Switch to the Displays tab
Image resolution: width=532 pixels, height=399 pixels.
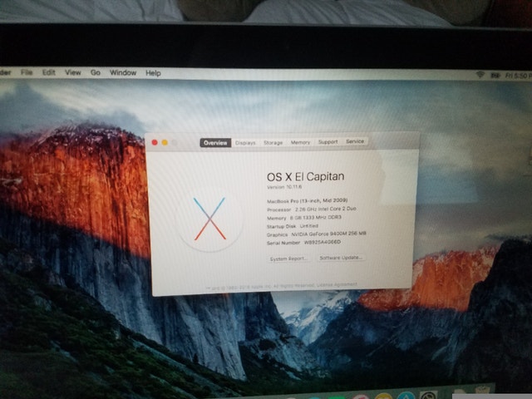coord(245,143)
